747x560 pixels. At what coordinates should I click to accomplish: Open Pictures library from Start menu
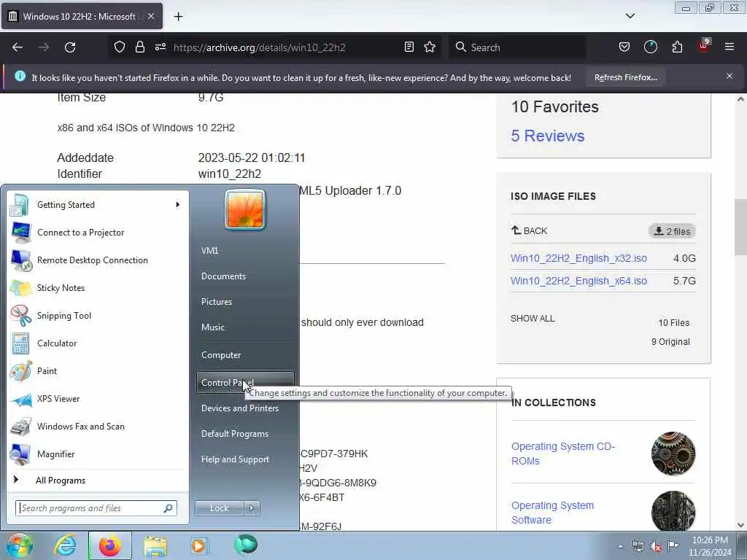(245, 302)
